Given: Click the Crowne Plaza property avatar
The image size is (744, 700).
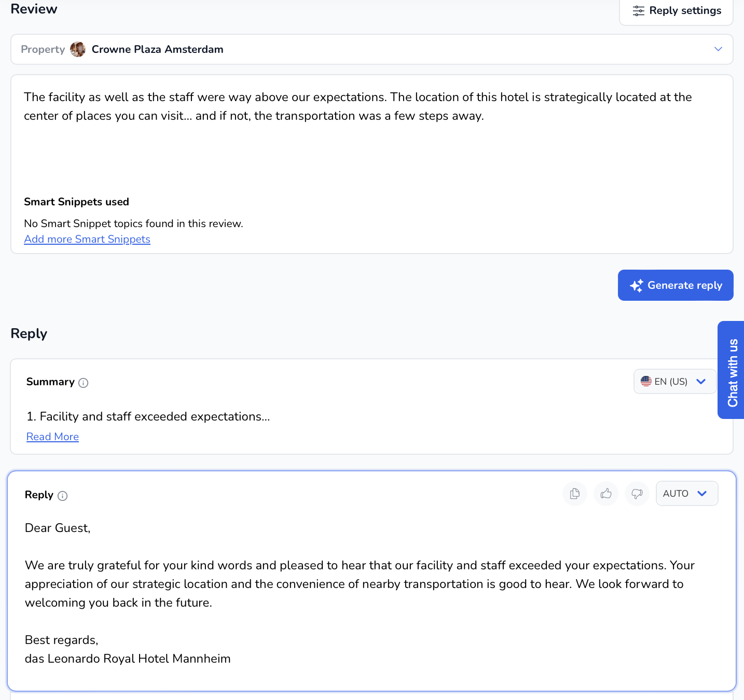Looking at the screenshot, I should tap(78, 49).
